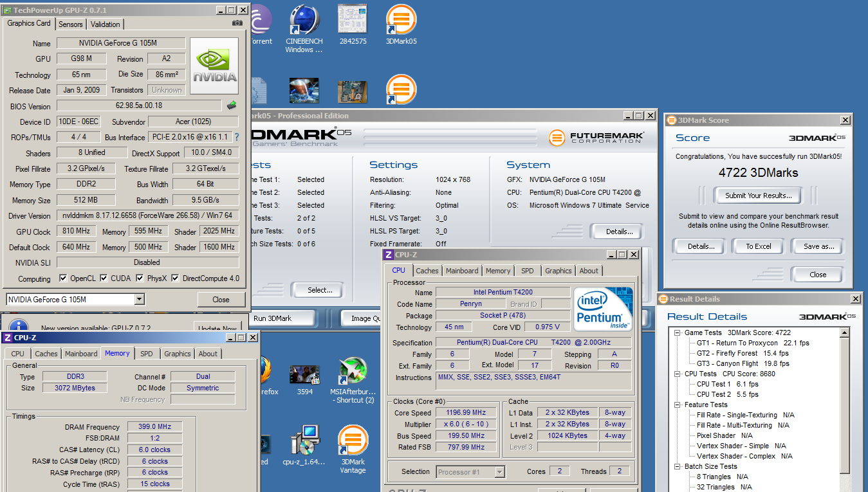Click the Driver Version field in GPU-Z

(x=147, y=215)
